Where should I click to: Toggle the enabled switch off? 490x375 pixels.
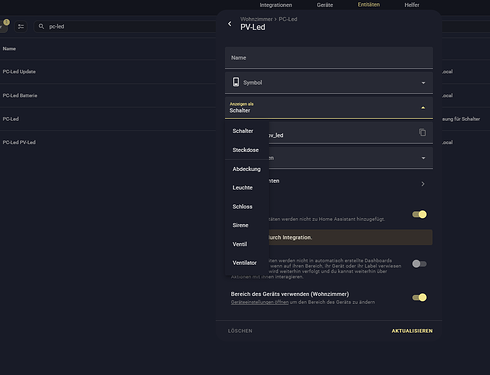(419, 214)
